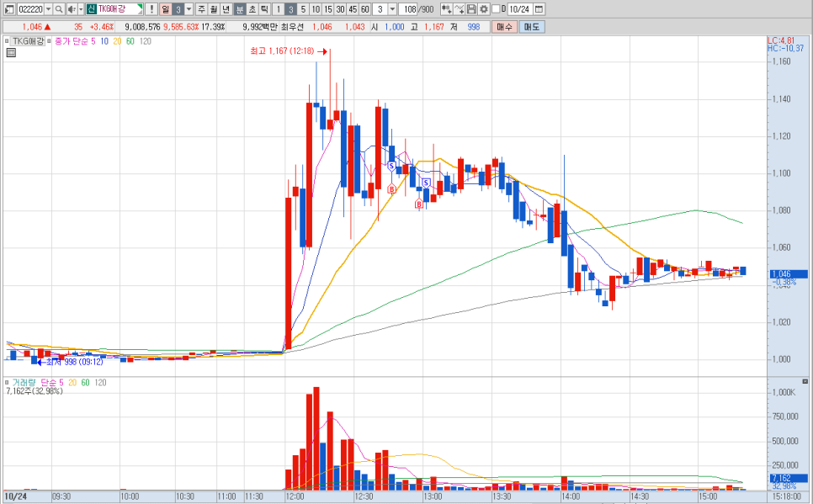Select the 일 daily period toggle
Viewport: 813px width, 504px height.
click(165, 9)
